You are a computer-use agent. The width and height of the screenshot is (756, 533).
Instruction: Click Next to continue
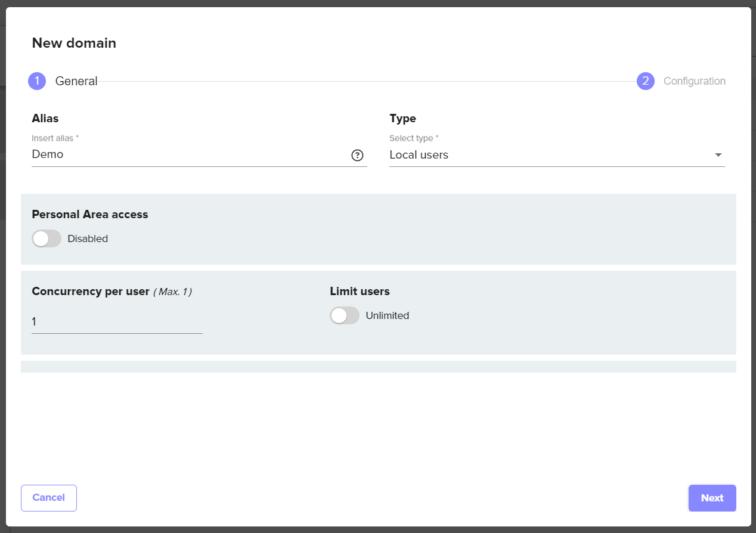712,498
